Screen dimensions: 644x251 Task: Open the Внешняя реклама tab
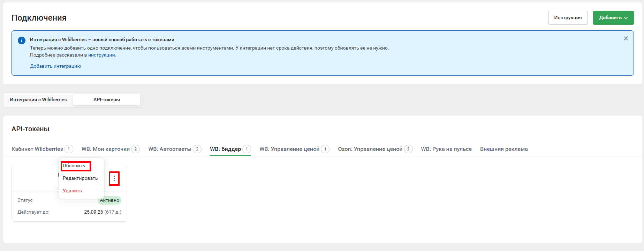tap(504, 149)
